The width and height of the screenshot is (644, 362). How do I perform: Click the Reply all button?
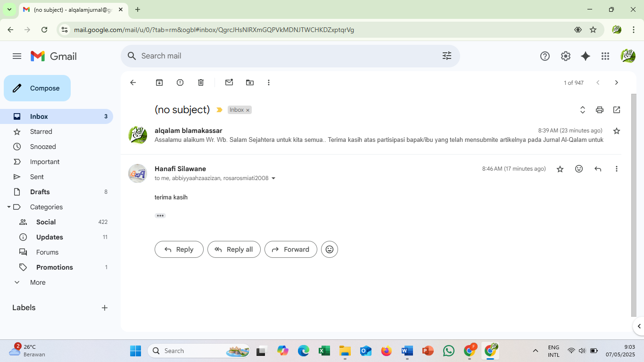coord(234,249)
